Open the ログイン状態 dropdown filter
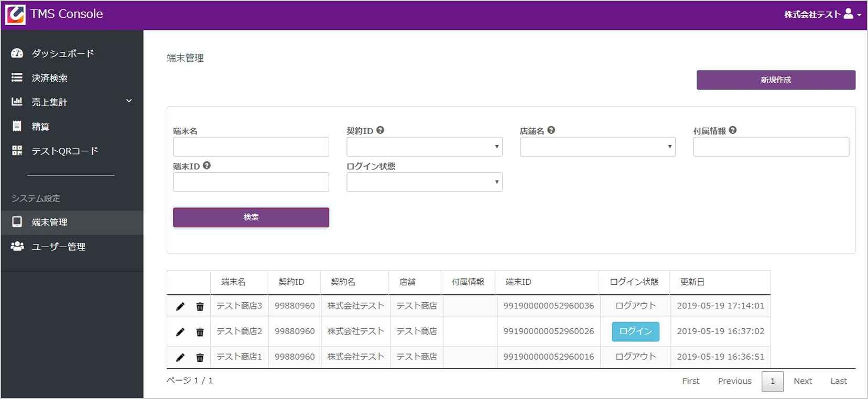 (x=424, y=182)
